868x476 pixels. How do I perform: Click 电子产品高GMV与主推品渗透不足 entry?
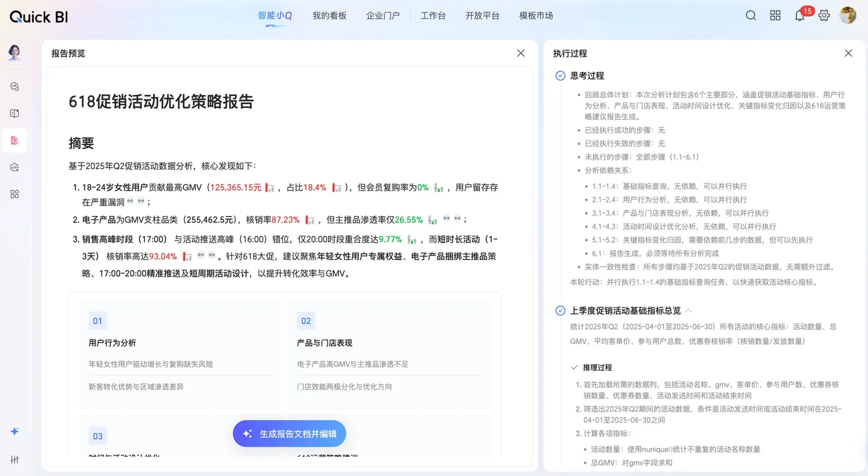click(x=352, y=364)
